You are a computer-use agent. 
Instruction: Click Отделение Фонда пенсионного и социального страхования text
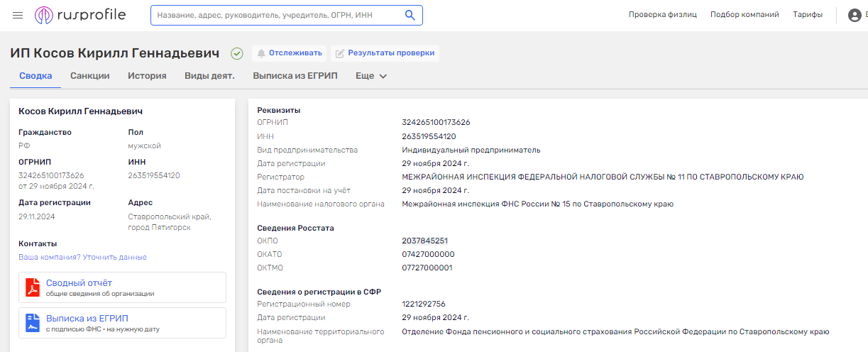pos(615,331)
